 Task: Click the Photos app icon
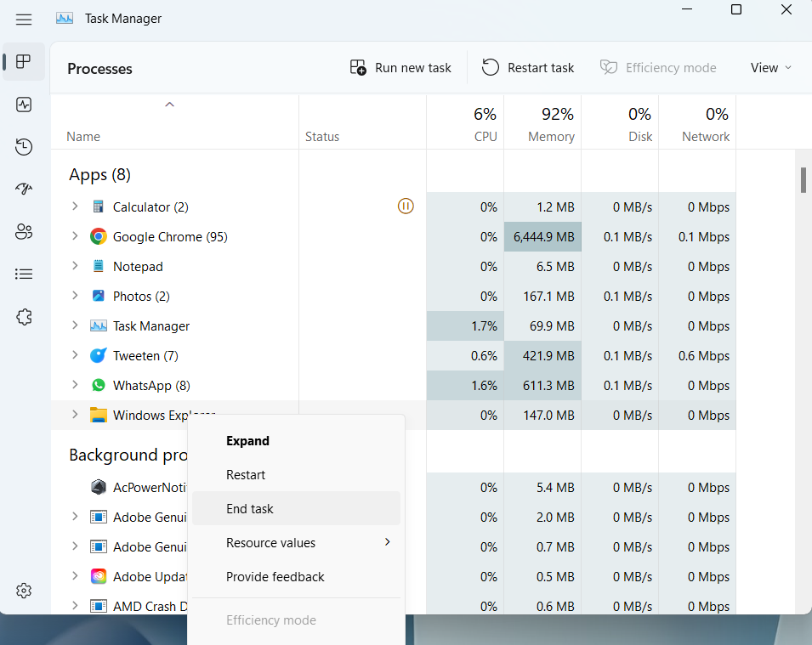coord(99,296)
